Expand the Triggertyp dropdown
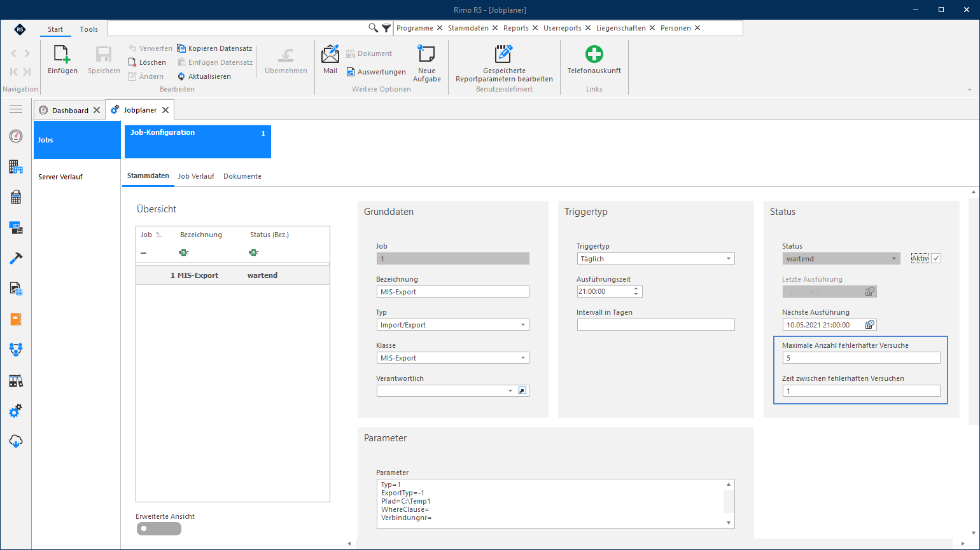Screen dimensions: 980x550 (x=729, y=259)
